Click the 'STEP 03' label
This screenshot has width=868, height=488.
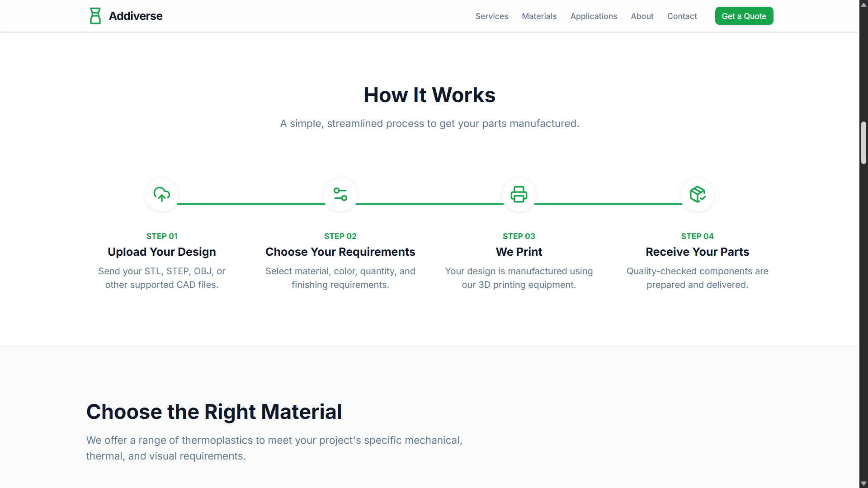[x=519, y=236]
